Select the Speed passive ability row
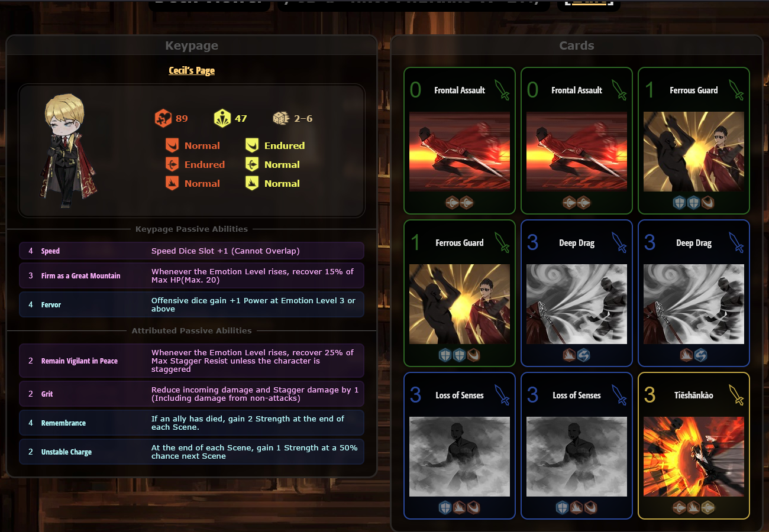Screen dimensions: 769x532 coord(192,251)
